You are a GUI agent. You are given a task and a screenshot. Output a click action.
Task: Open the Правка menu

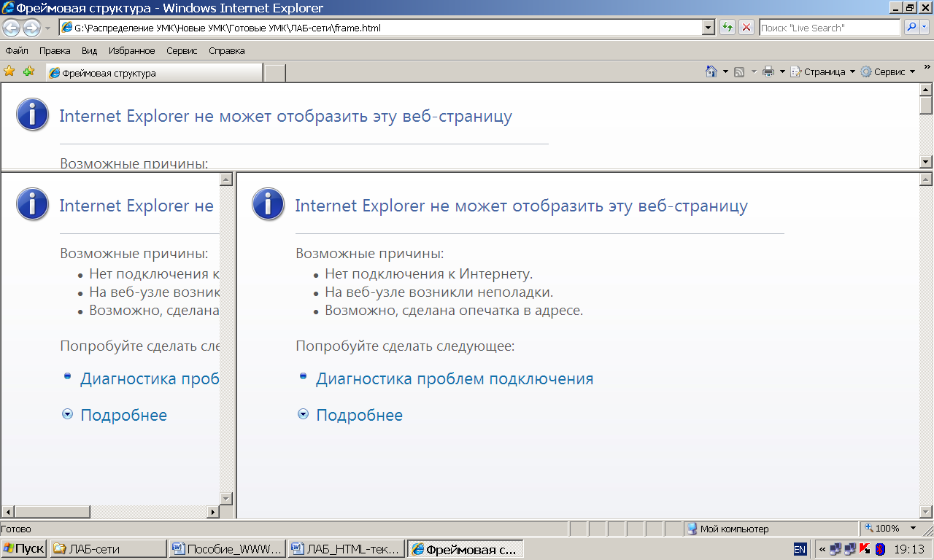click(55, 50)
